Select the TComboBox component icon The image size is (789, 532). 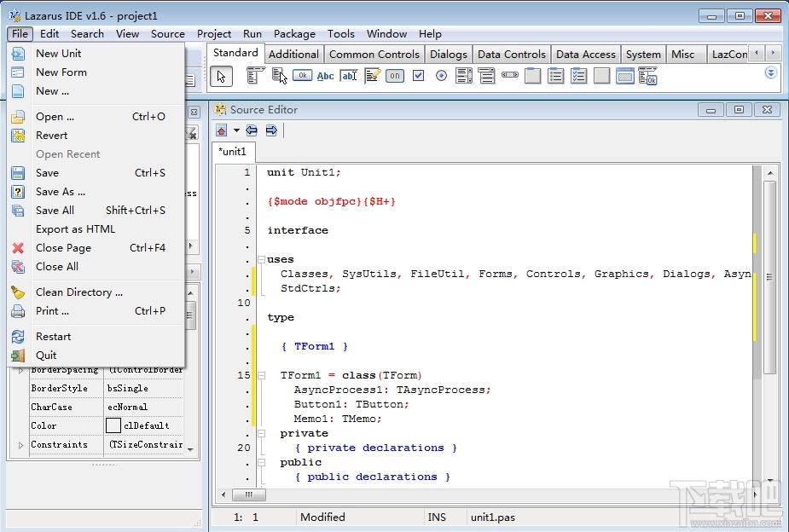486,76
